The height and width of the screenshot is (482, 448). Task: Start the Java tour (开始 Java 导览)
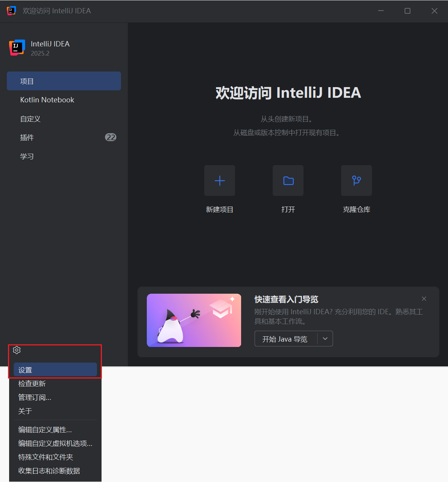coord(285,339)
